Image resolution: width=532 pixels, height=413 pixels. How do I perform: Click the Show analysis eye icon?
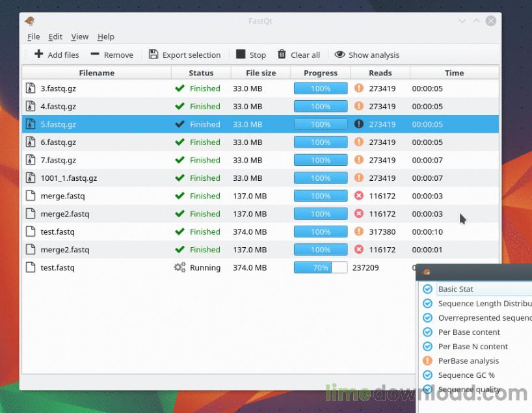point(339,54)
